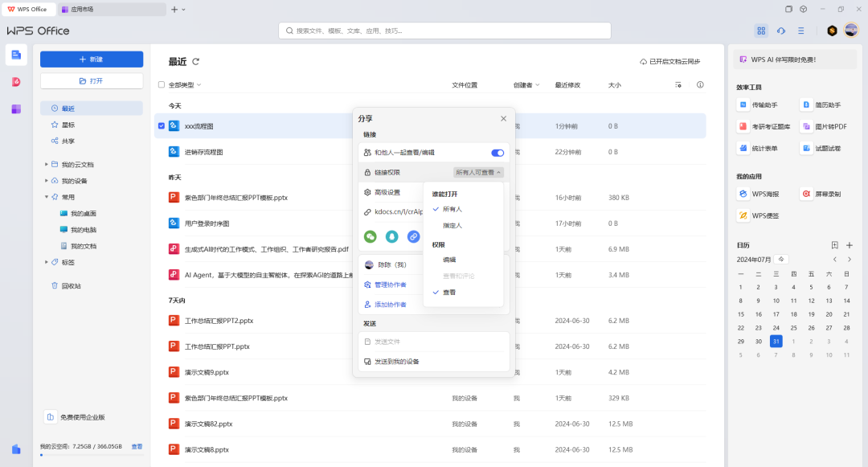Uncheck the xxx流程图 file checkbox
The height and width of the screenshot is (467, 868).
pos(162,126)
